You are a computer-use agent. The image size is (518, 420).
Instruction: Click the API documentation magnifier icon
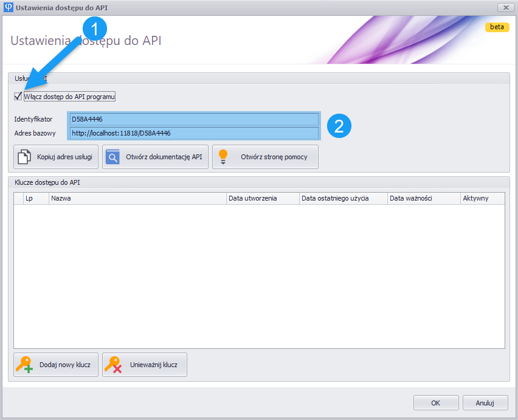pyautogui.click(x=113, y=157)
